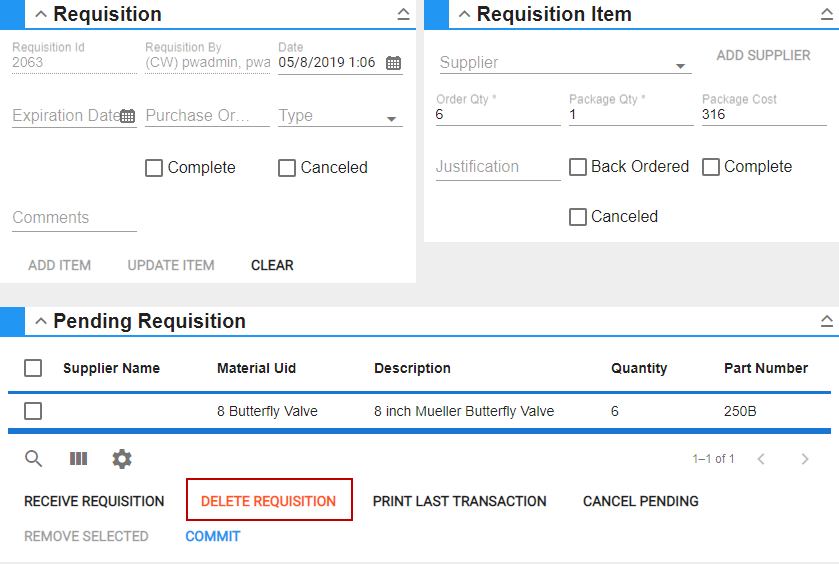Open the Expiration Date calendar icon
The width and height of the screenshot is (839, 564).
tap(127, 116)
